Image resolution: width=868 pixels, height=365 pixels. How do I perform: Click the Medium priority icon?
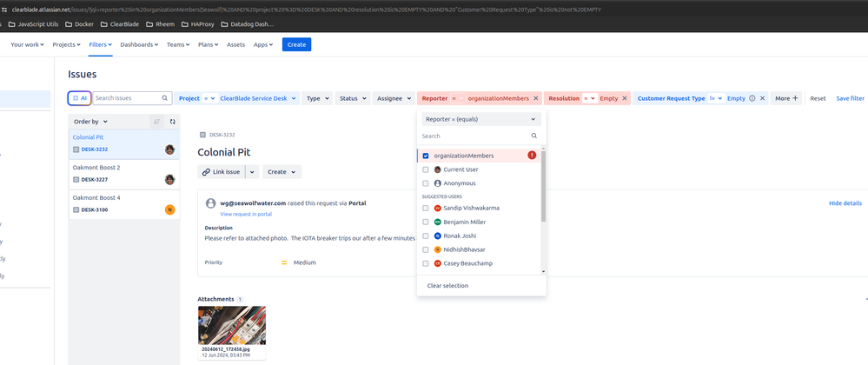284,262
